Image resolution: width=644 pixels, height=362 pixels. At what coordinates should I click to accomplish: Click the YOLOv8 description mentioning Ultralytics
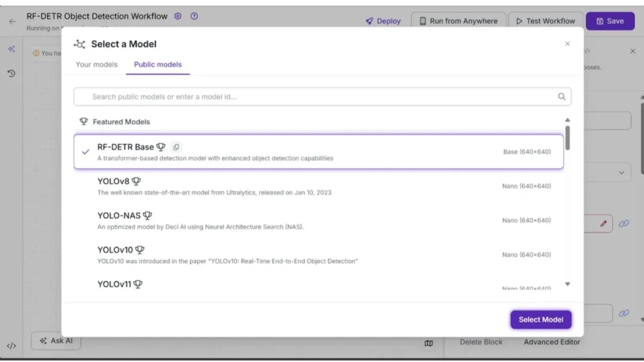pyautogui.click(x=215, y=192)
